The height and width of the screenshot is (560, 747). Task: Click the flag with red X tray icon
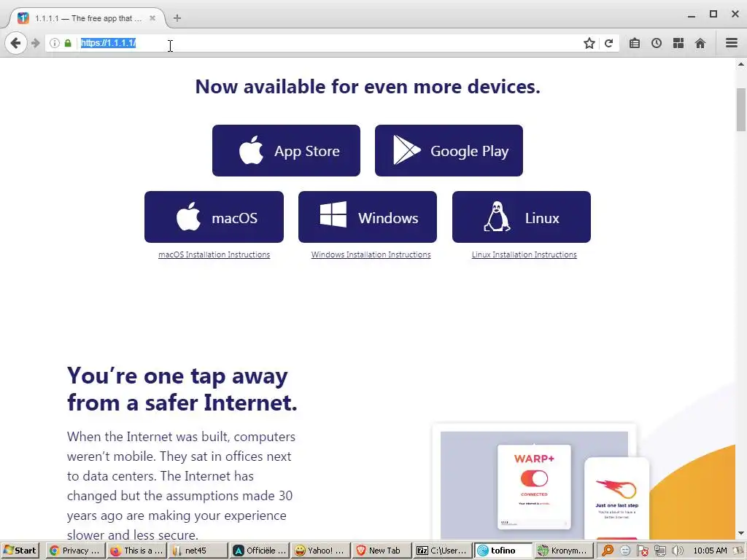tap(642, 551)
